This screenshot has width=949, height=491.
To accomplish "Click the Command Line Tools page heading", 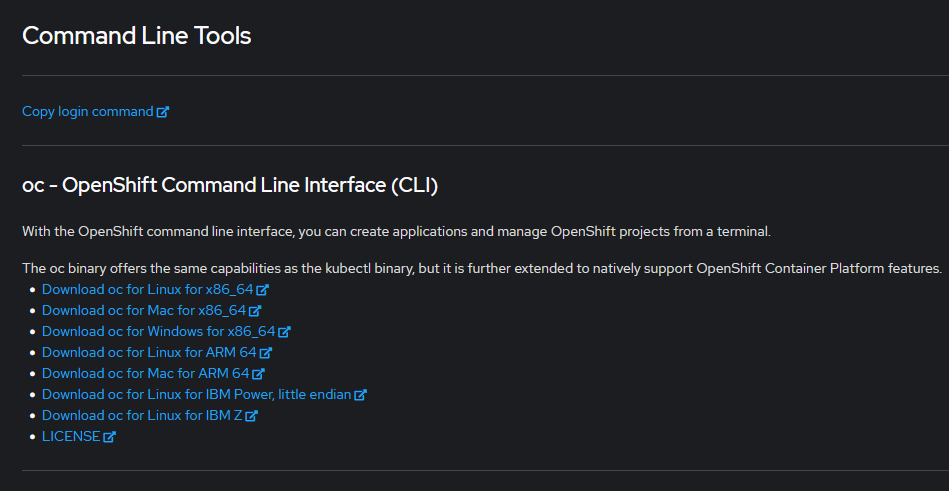I will (137, 36).
